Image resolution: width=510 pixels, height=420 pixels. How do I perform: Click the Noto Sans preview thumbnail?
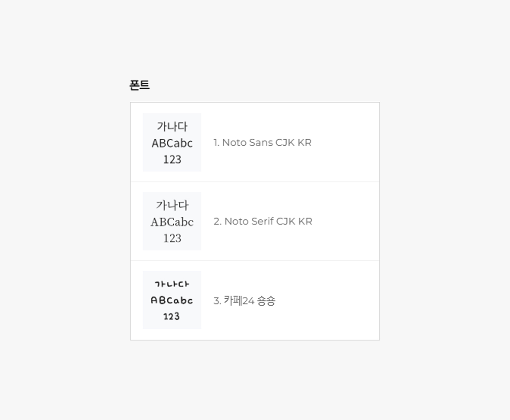click(x=172, y=142)
